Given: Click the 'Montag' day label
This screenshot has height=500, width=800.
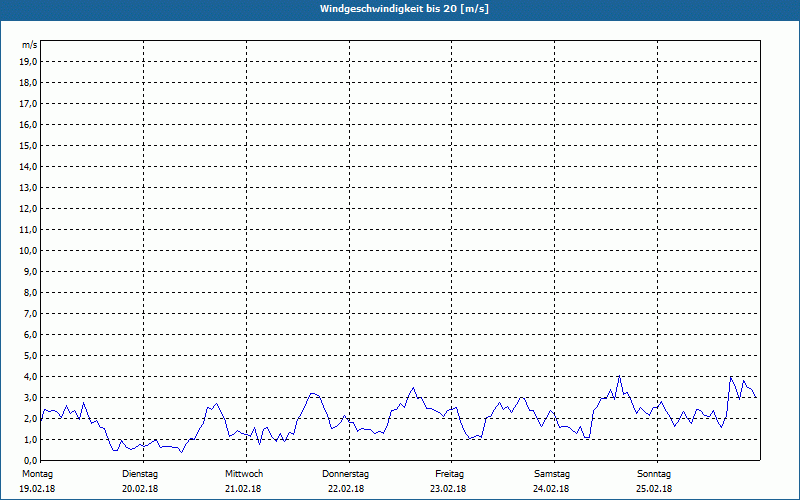Looking at the screenshot, I should [37, 474].
